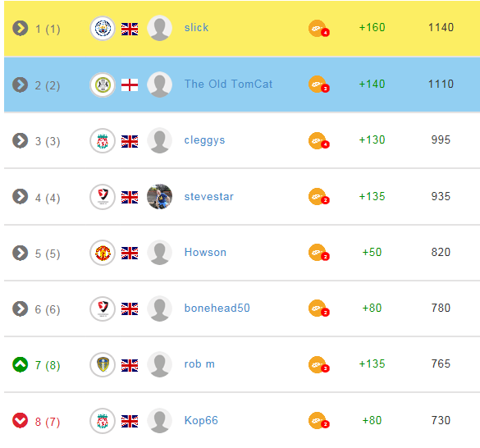480x448 pixels.
Task: Expand cleggys' row chevron icon
Action: [21, 140]
